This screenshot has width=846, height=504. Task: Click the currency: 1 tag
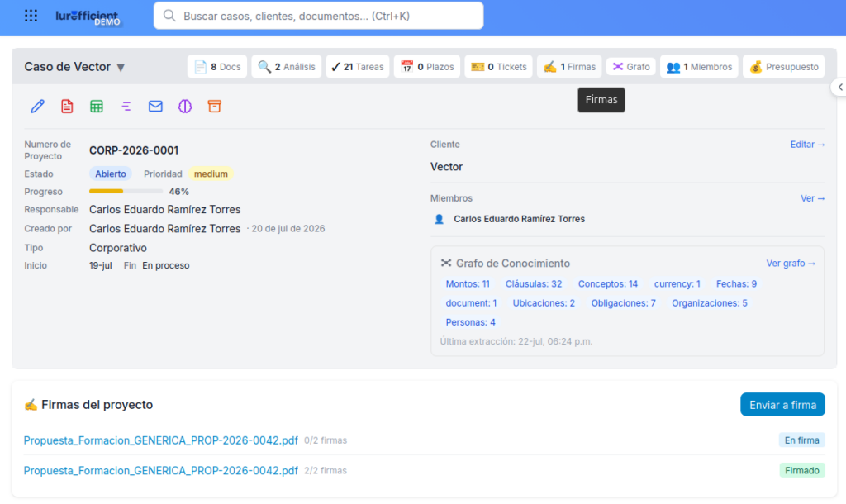click(x=677, y=284)
